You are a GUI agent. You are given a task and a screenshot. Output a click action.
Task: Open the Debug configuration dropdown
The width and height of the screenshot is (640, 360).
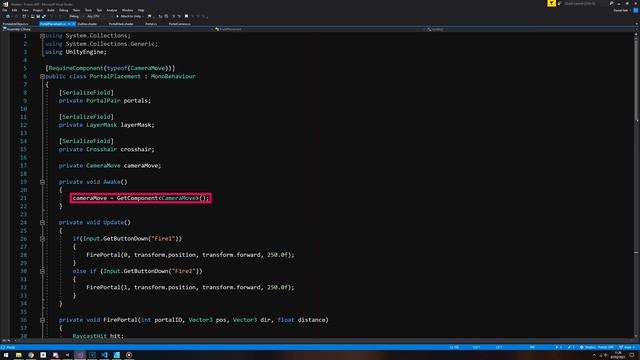(x=76, y=16)
